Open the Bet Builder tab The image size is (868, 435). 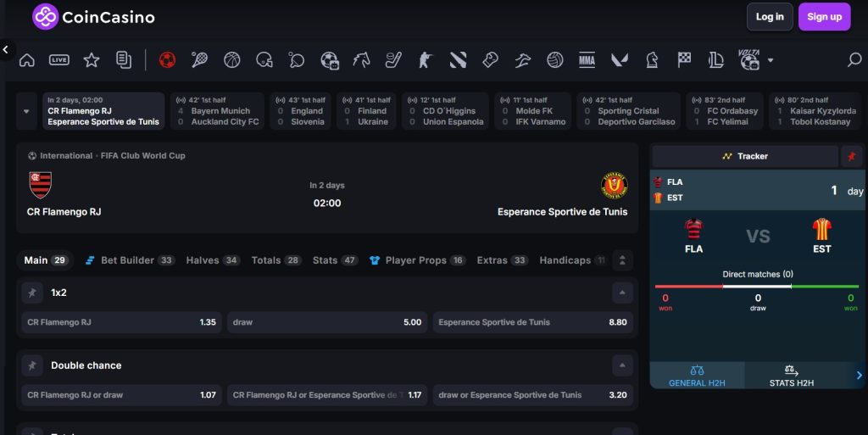point(130,260)
